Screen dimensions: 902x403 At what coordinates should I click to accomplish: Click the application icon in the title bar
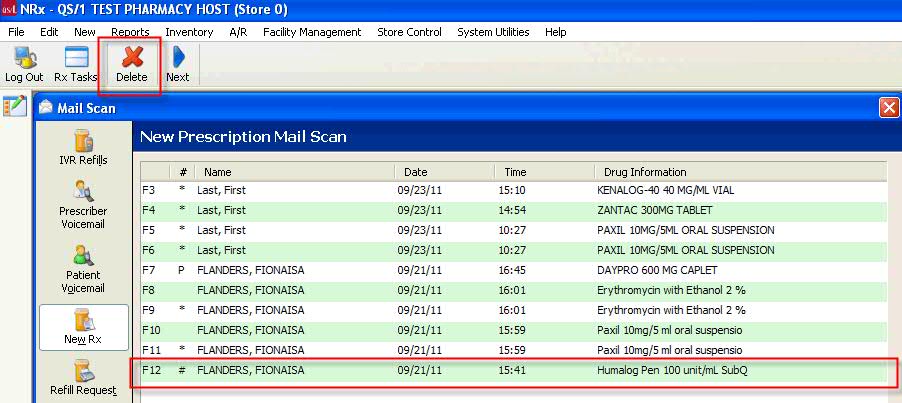[x=10, y=9]
